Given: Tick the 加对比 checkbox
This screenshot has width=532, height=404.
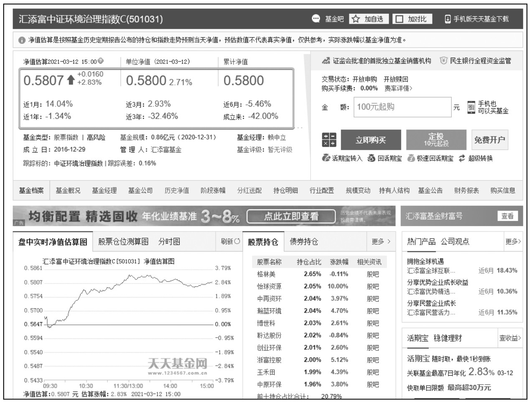Looking at the screenshot, I should tap(400, 19).
